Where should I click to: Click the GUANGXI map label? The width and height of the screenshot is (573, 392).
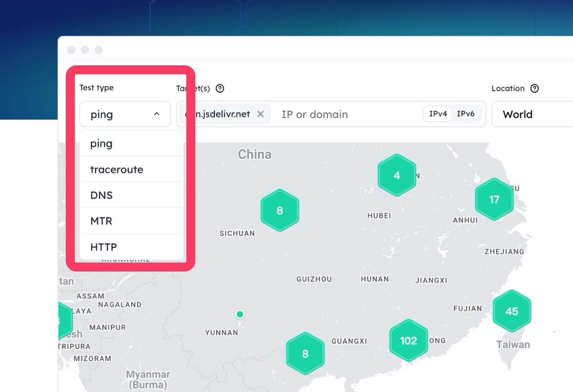349,341
